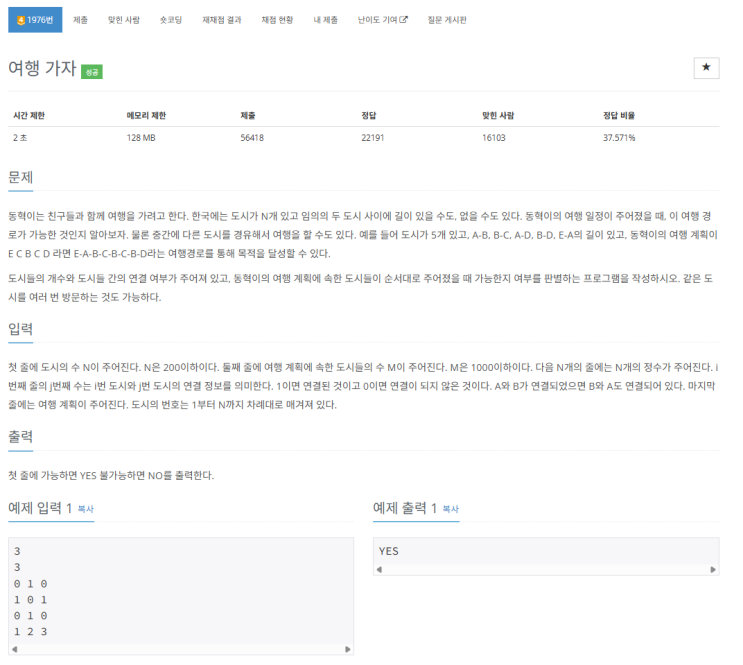
Task: Click the green 성공 badge
Action: [92, 72]
